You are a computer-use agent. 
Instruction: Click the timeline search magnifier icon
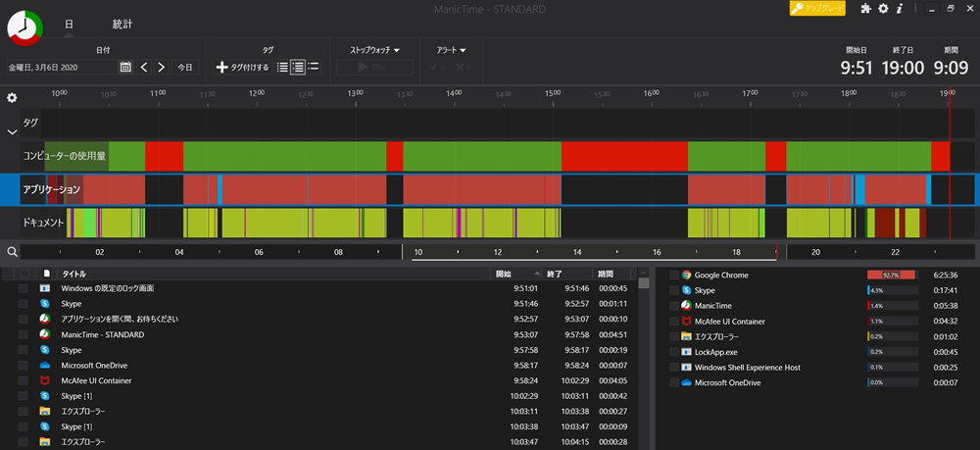pos(12,252)
